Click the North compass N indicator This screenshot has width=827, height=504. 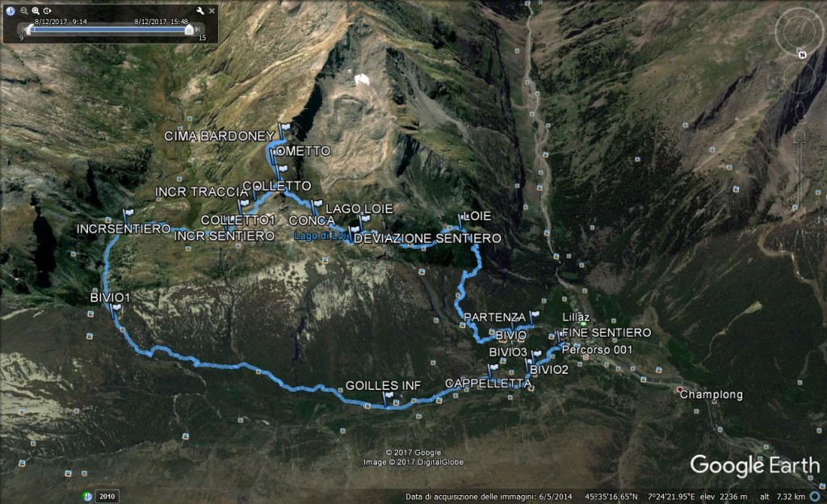(x=802, y=54)
